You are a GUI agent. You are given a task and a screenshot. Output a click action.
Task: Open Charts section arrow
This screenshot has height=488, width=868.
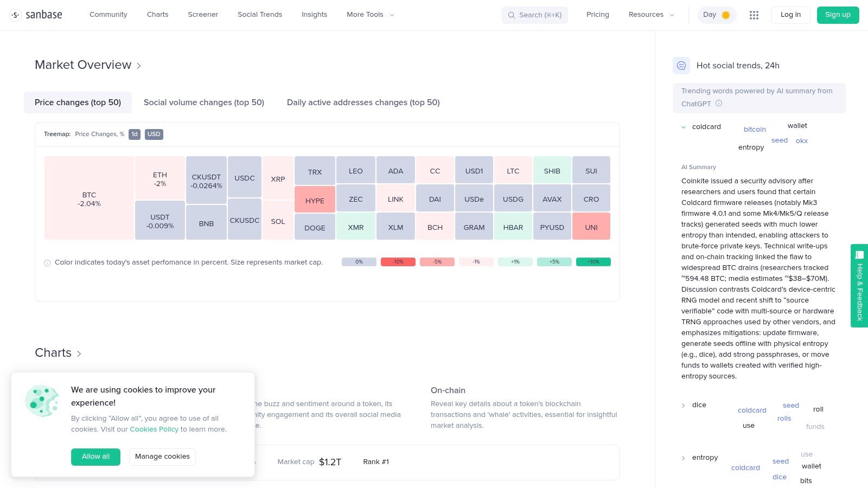(79, 354)
